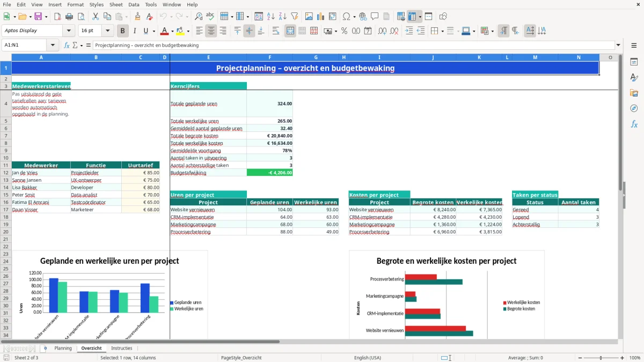The height and width of the screenshot is (362, 644).
Task: Toggle Center Horizontally alignment
Action: 211,31
